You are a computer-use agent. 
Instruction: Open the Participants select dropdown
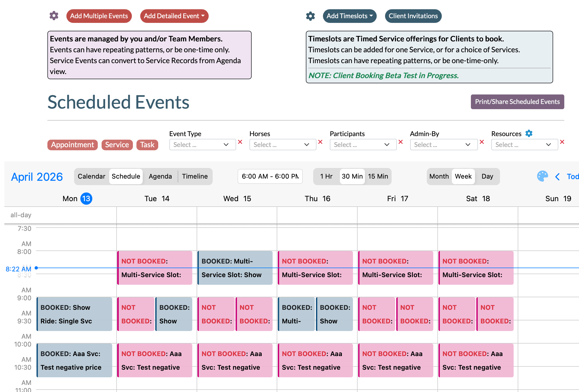(363, 145)
